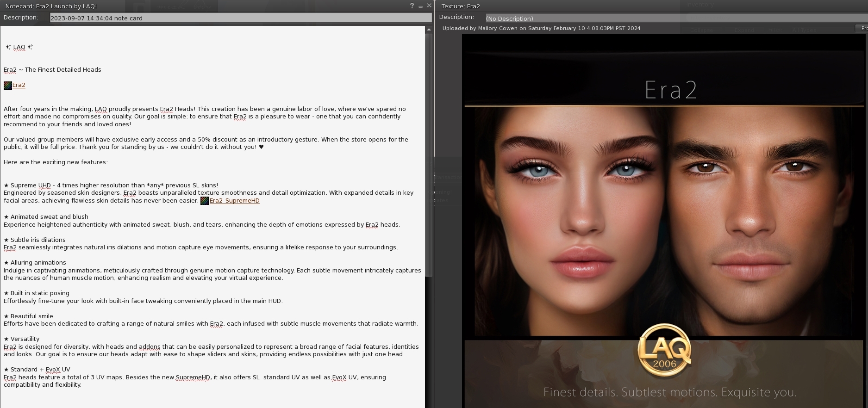This screenshot has height=408, width=868.
Task: Click the Era2 texture preview image
Action: pos(664,221)
